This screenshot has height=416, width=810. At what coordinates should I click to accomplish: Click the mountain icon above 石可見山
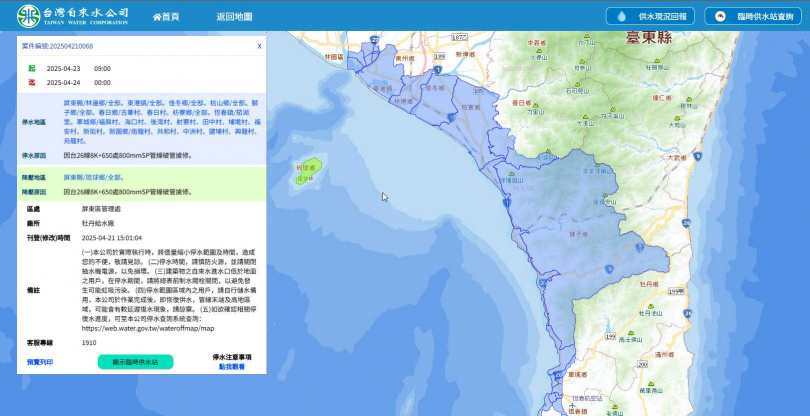click(x=577, y=84)
